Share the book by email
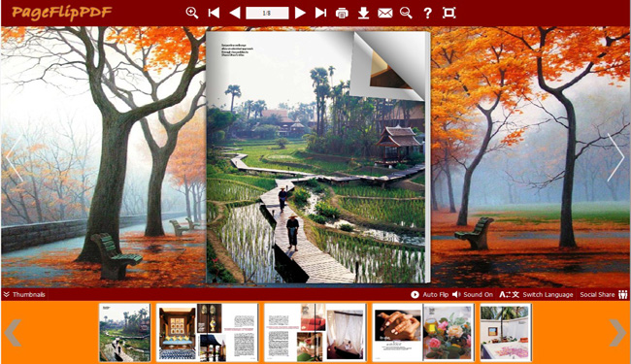631x364 pixels. [384, 14]
